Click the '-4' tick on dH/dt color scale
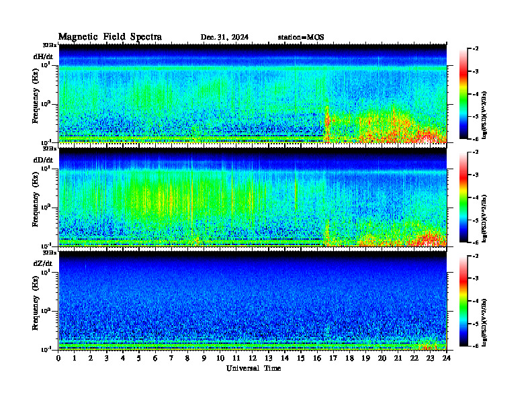 click(x=476, y=94)
